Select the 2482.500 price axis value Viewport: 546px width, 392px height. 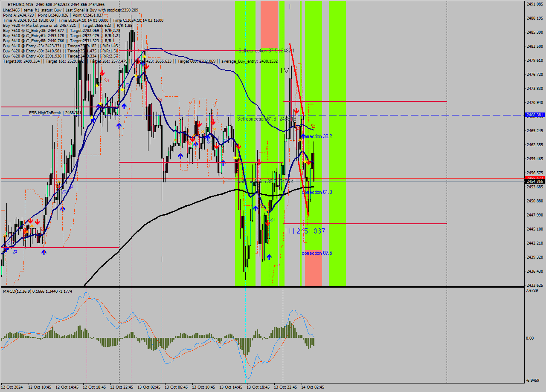point(535,46)
